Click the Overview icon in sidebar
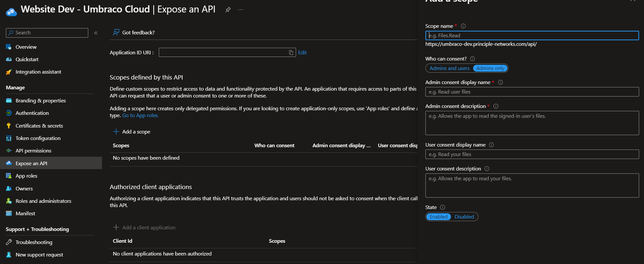 coord(9,47)
